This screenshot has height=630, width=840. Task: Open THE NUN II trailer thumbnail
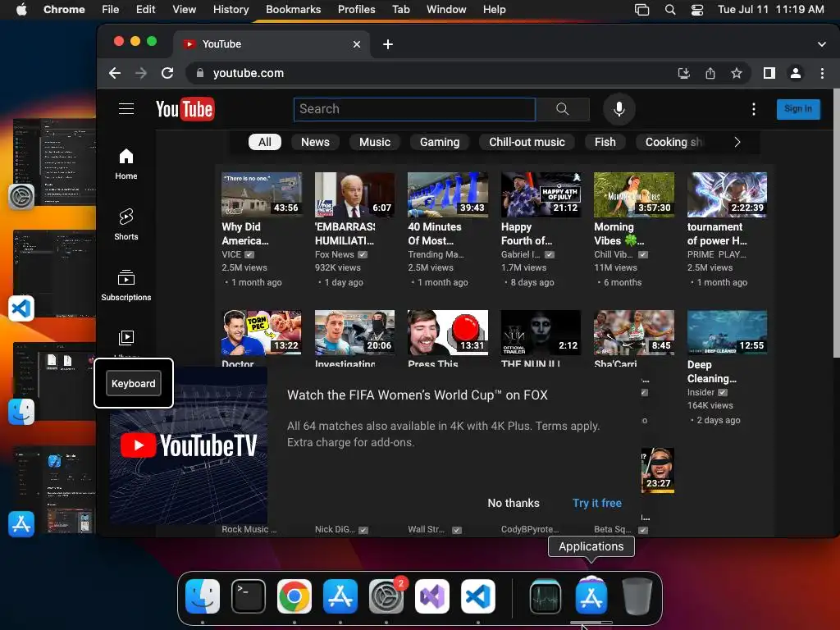(541, 332)
